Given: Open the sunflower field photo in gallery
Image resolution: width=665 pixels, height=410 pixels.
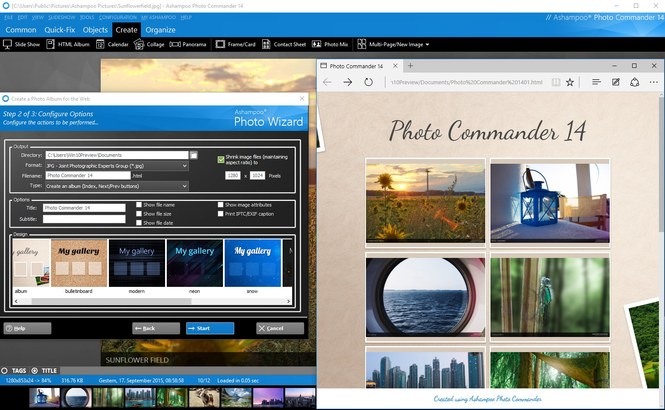Looking at the screenshot, I should [425, 203].
